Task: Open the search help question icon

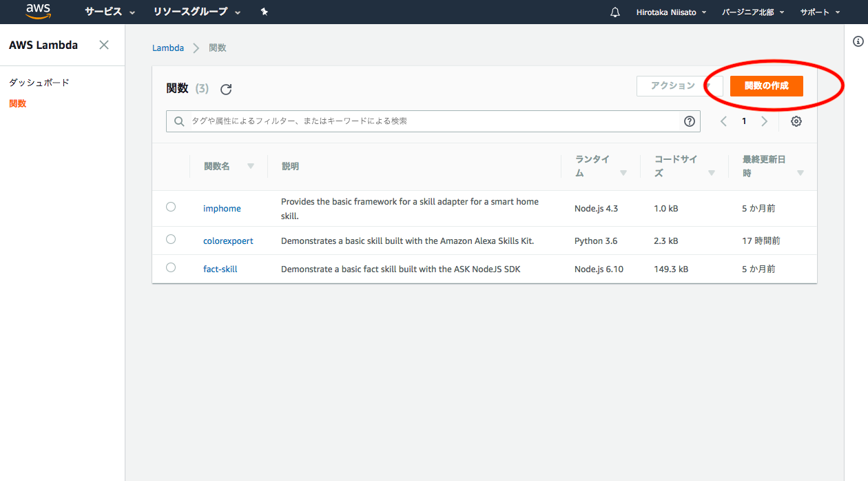Action: click(x=690, y=121)
